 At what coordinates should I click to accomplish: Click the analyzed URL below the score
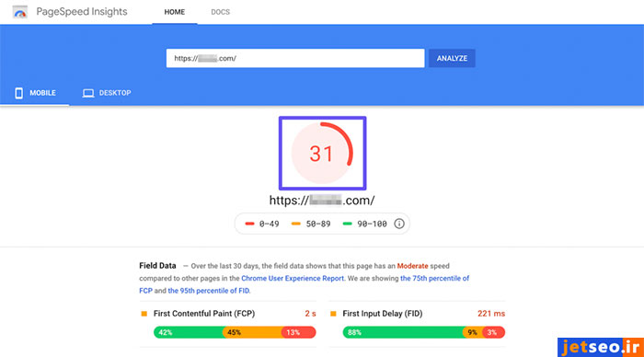(x=322, y=201)
